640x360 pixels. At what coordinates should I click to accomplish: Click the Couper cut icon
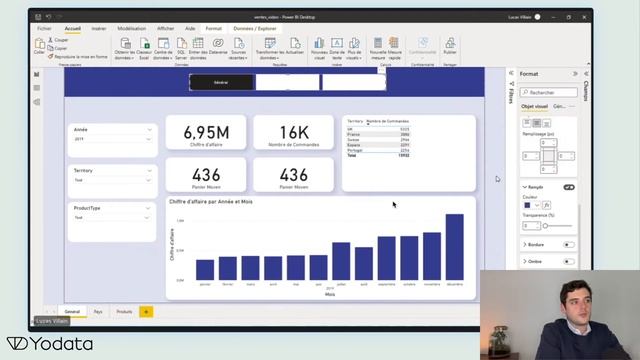(50, 40)
